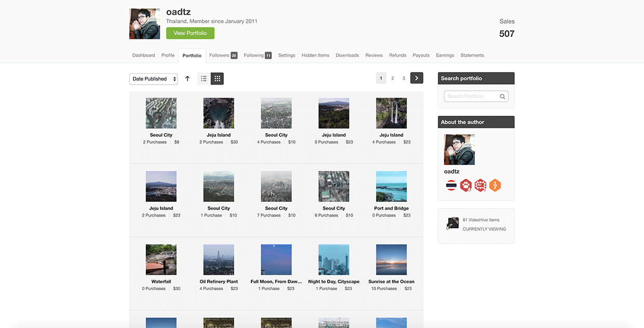This screenshot has height=328, width=644.
Task: Click the green View Portfolio button
Action: point(190,33)
